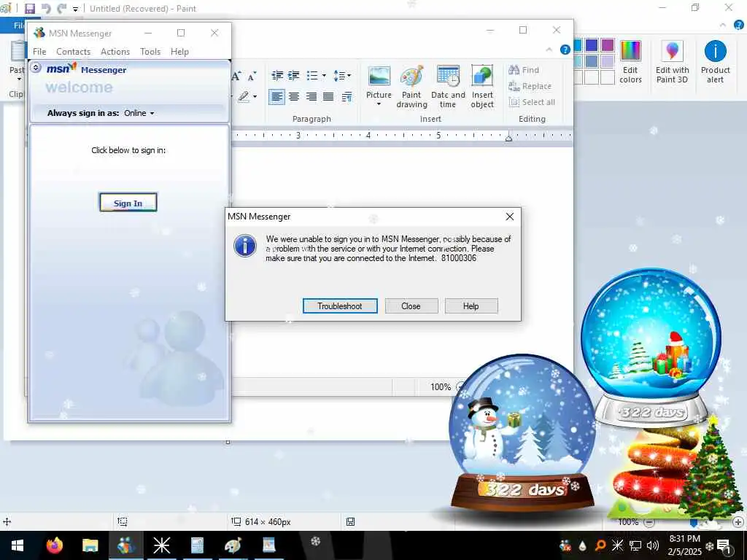
Task: Open Customize Quick Access Toolbar dropdown in Paint
Action: pos(75,9)
